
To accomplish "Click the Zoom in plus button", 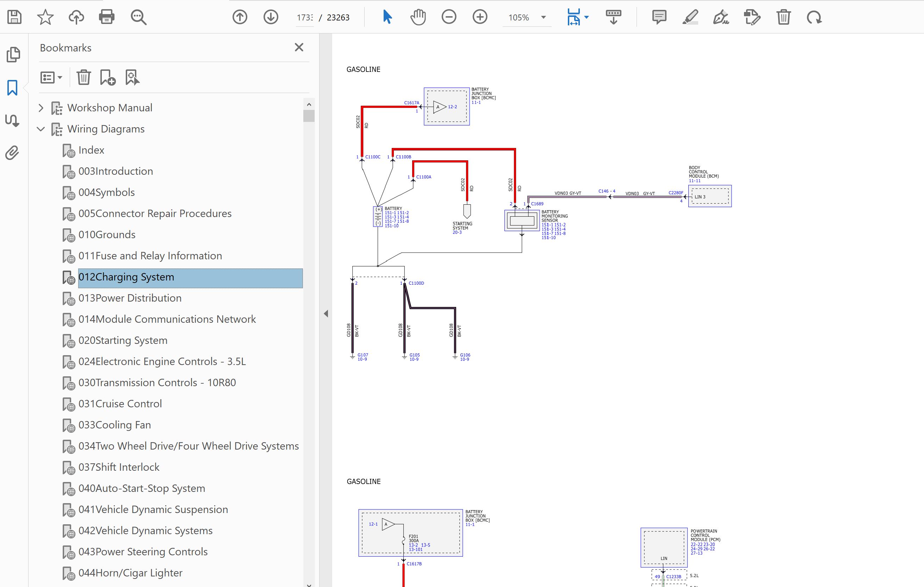I will pos(480,17).
